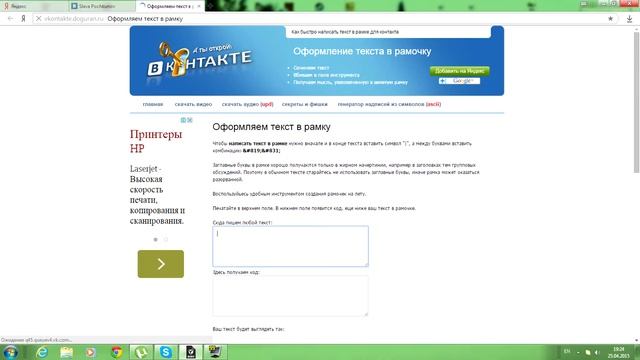Click banner title 'Оформление текста в рамочку'

pos(362,51)
